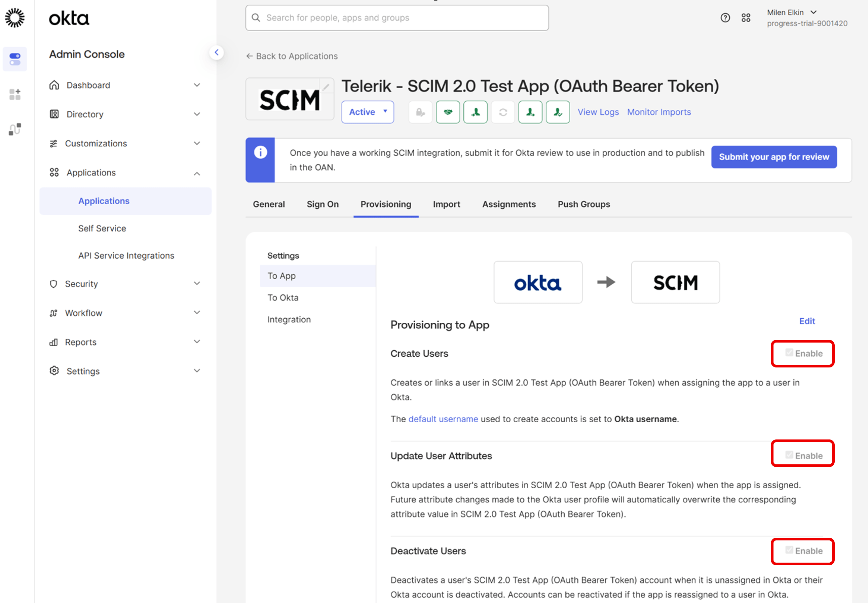Open the add-apps grid icon in left rail
The image size is (868, 603).
pos(15,95)
